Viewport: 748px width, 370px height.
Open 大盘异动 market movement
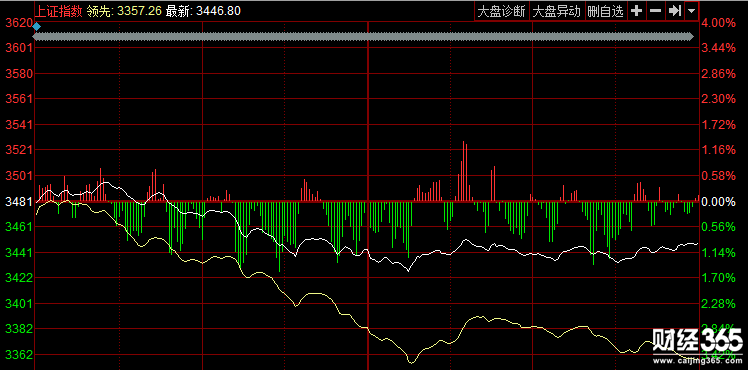(557, 11)
